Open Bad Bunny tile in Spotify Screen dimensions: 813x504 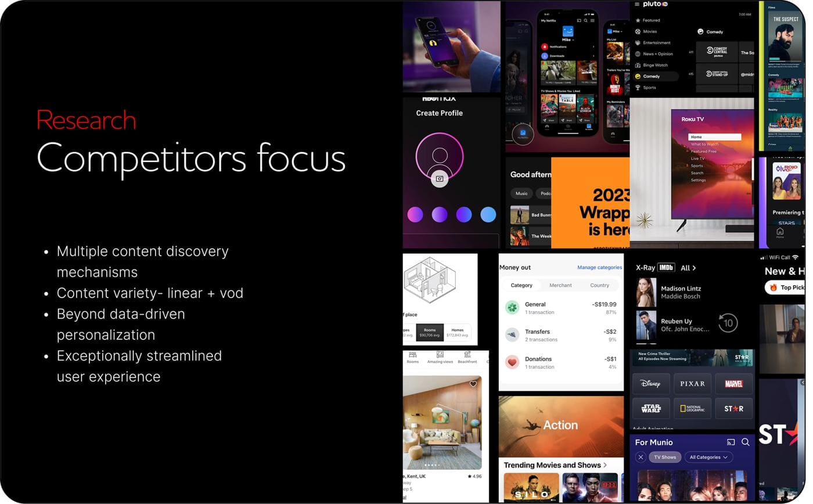tap(531, 215)
